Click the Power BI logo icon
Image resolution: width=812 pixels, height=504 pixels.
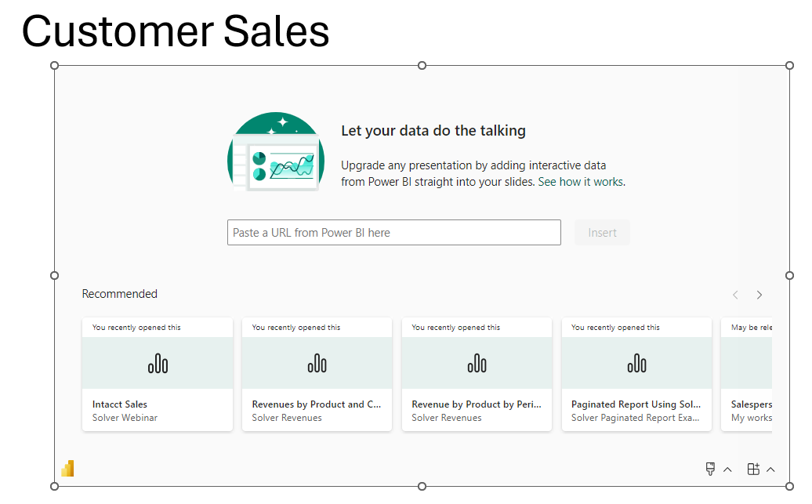pos(67,469)
